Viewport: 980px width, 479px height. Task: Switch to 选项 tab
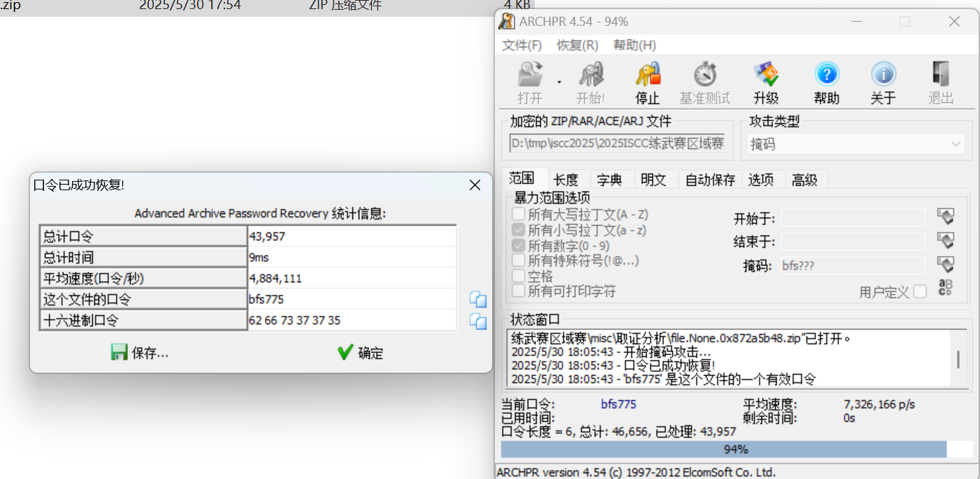pos(761,180)
